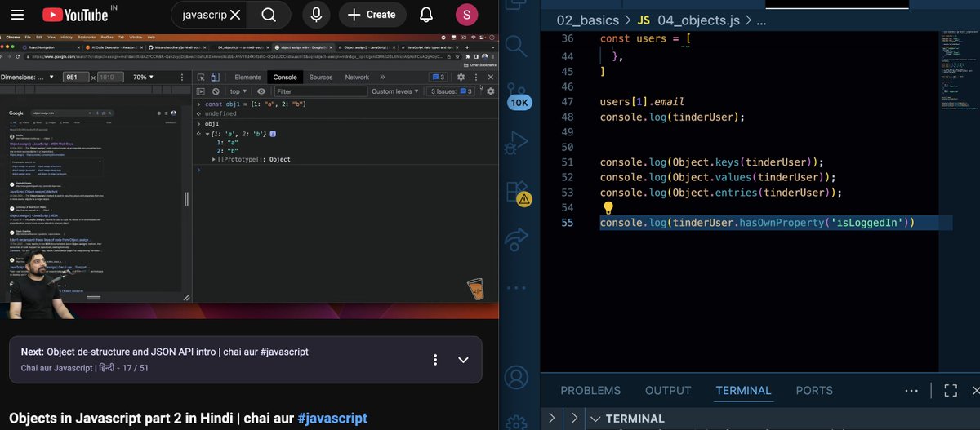The height and width of the screenshot is (430, 980).
Task: Open Run and Debug view
Action: click(516, 143)
